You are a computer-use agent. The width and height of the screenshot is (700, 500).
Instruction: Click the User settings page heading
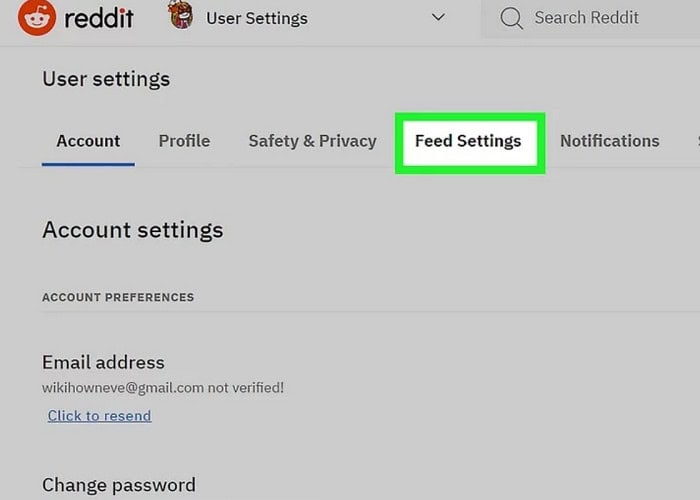click(x=106, y=79)
